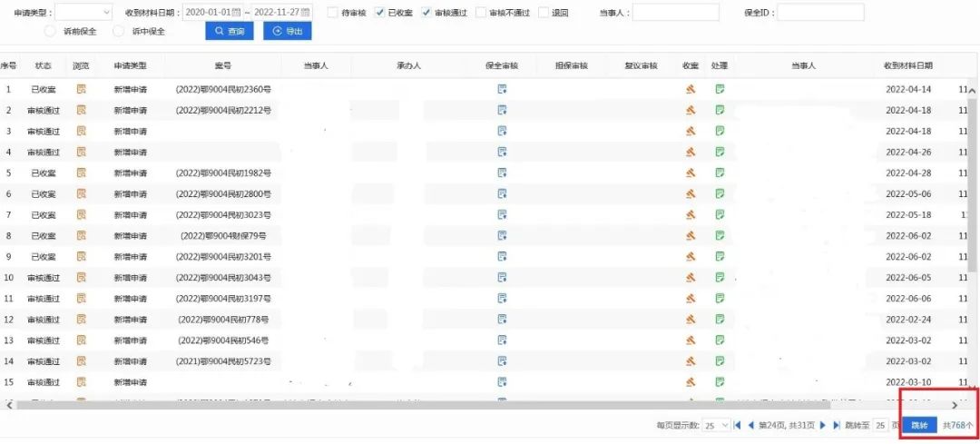The width and height of the screenshot is (980, 444).
Task: Open 保全审核 icon for row 5
Action: click(x=502, y=173)
